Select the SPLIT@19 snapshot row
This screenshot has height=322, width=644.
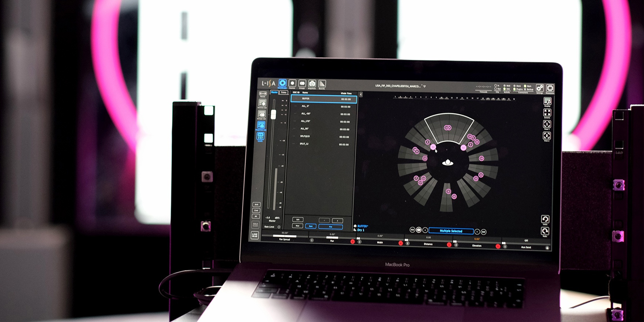(322, 137)
